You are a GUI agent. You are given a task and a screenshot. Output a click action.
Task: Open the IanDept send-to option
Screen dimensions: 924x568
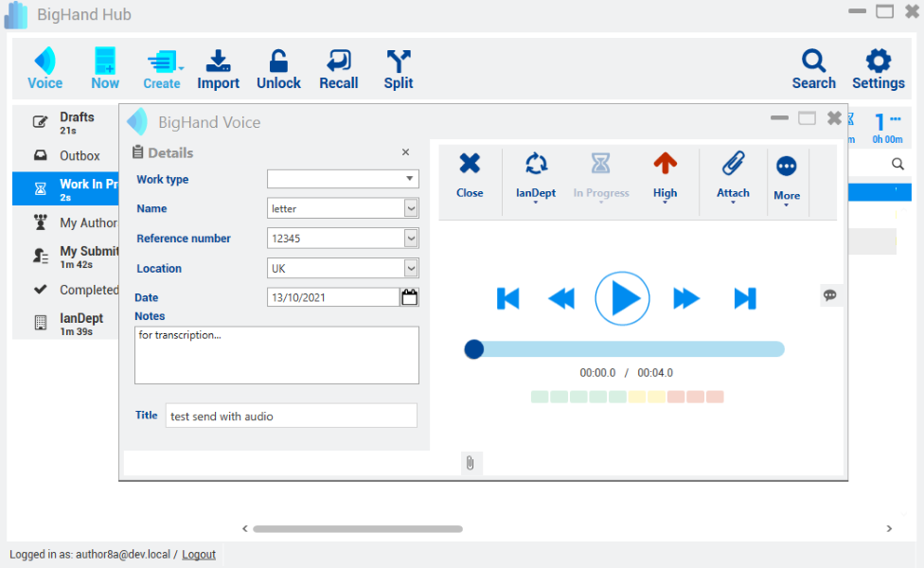tap(536, 178)
